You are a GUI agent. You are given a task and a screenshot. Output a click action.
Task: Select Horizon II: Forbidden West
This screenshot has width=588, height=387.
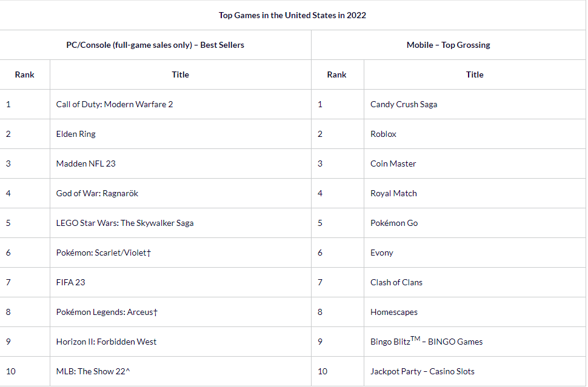[x=106, y=342]
